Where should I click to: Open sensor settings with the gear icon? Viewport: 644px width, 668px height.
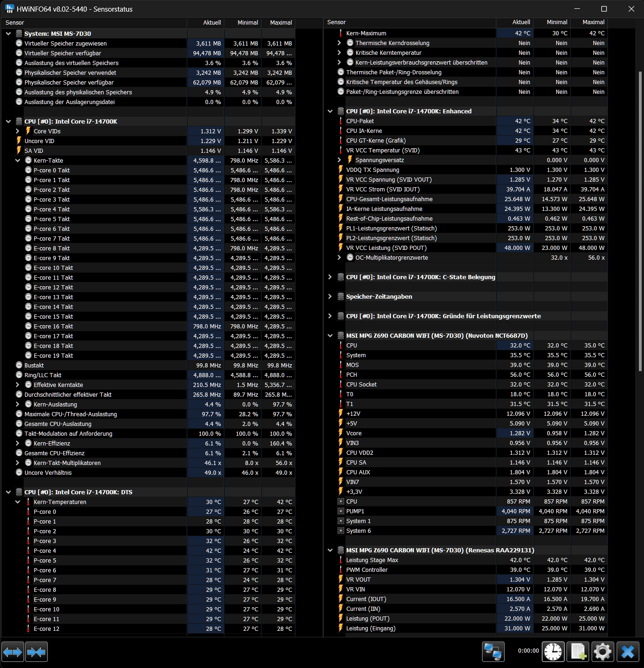point(603,652)
